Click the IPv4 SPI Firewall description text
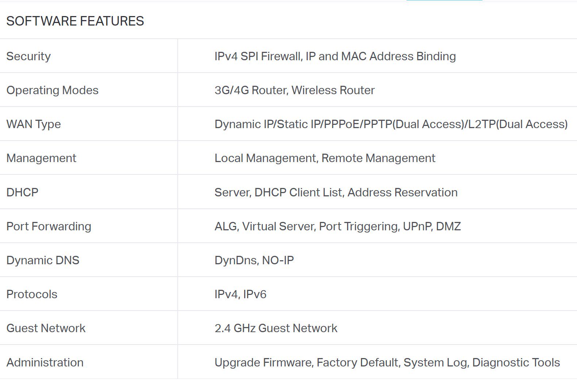The width and height of the screenshot is (577, 392). coord(335,56)
